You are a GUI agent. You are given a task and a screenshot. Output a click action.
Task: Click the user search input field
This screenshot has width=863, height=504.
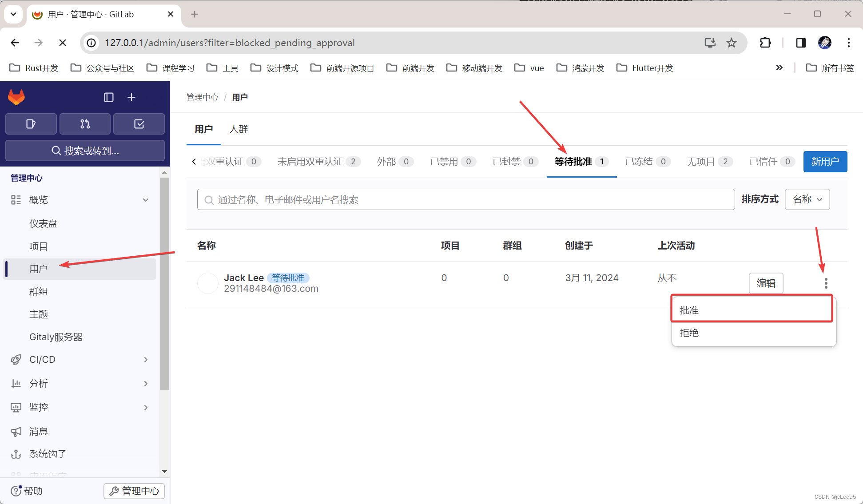(x=466, y=200)
